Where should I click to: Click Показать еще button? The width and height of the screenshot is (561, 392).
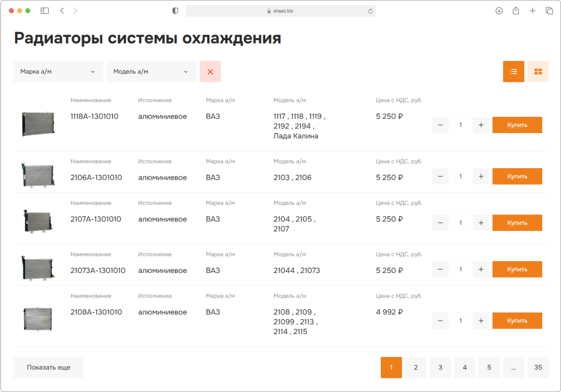pos(49,367)
